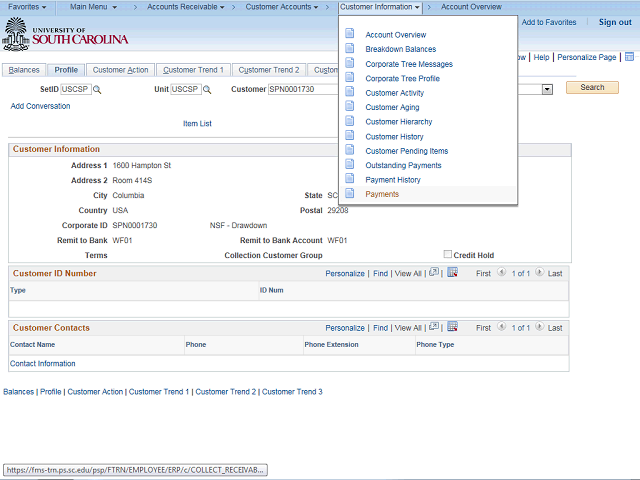Open Customer Accounts breadcrumb dropdown
640x480 pixels.
[x=282, y=7]
